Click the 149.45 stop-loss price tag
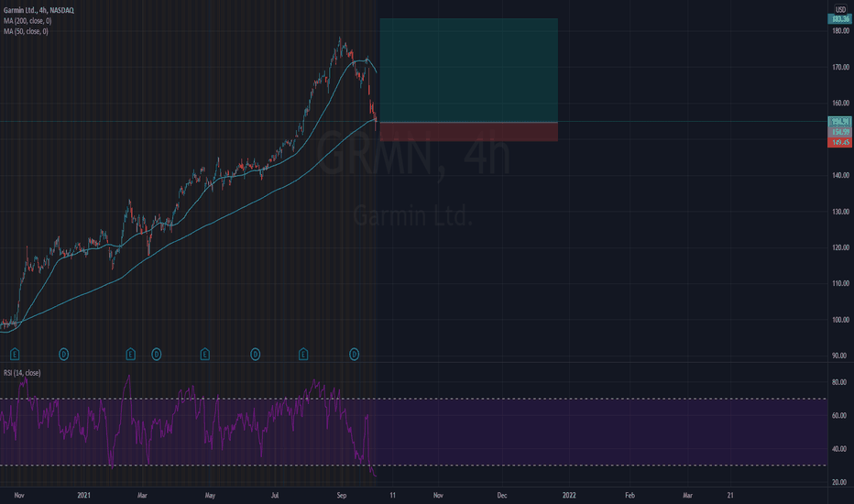This screenshot has width=854, height=504. (x=840, y=142)
